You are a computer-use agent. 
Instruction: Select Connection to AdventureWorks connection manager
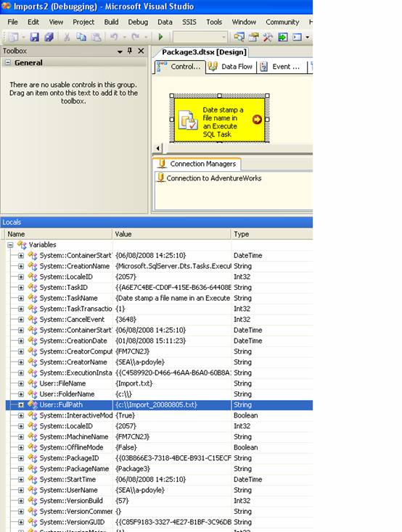(x=210, y=178)
